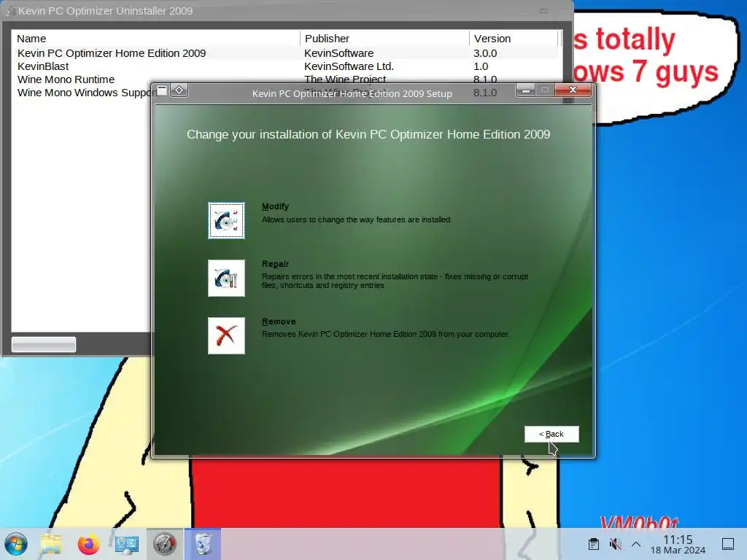Screen dimensions: 747x560
Task: Click KevinSoftware Ltd. publisher cell
Action: click(349, 66)
